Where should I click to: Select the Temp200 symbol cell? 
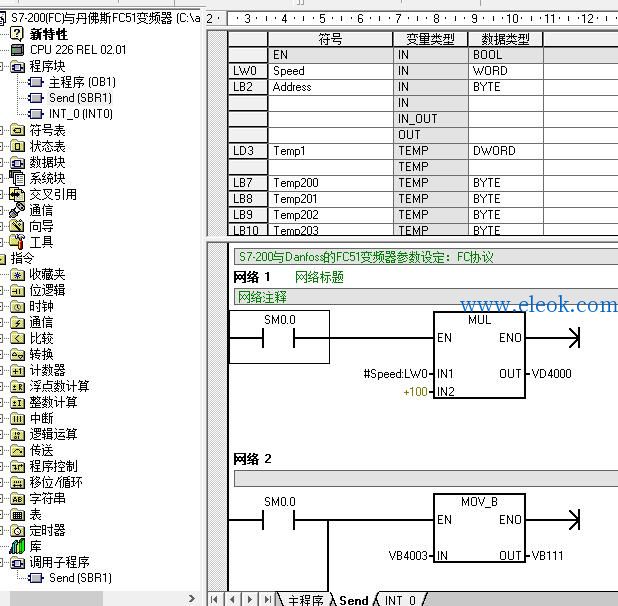coord(330,183)
